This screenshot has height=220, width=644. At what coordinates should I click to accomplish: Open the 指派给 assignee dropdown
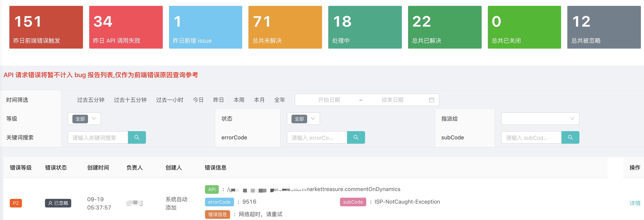pos(540,119)
